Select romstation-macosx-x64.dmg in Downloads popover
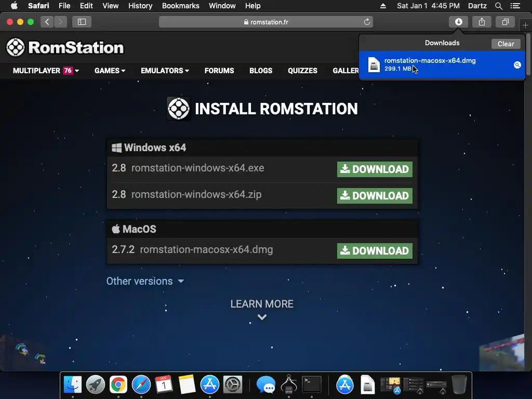This screenshot has width=532, height=399. (x=442, y=65)
